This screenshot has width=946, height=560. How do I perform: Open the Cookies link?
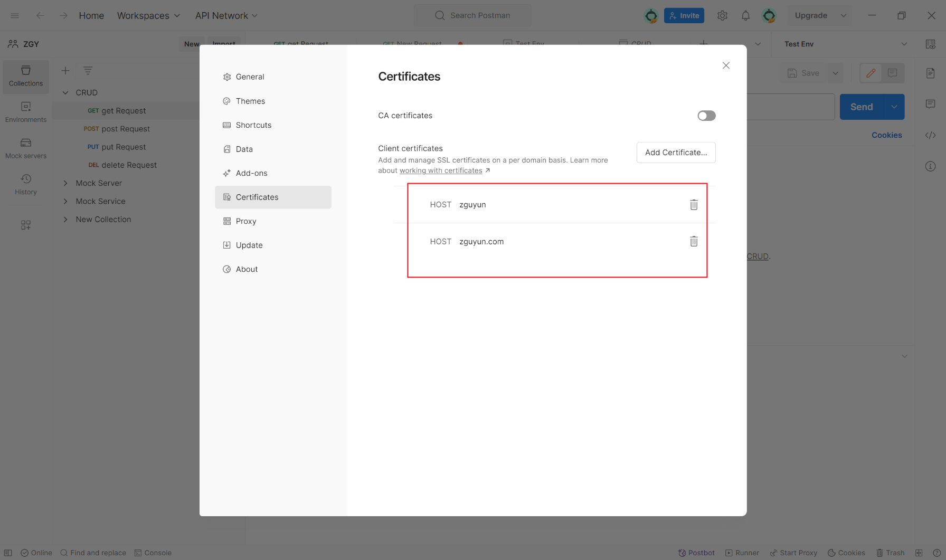click(x=886, y=135)
